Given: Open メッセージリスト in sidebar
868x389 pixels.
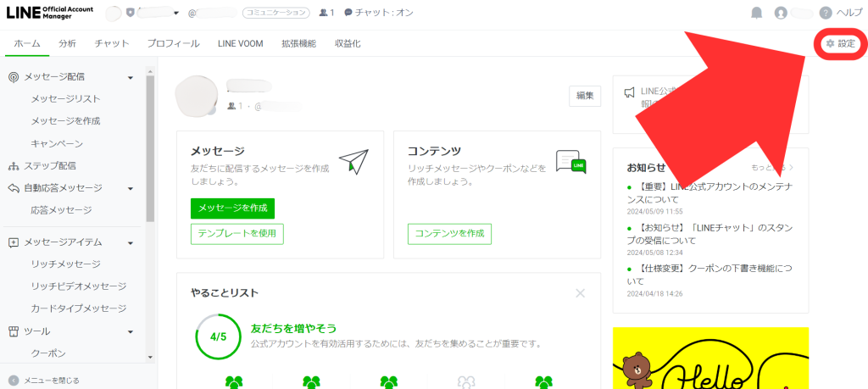Looking at the screenshot, I should point(65,99).
